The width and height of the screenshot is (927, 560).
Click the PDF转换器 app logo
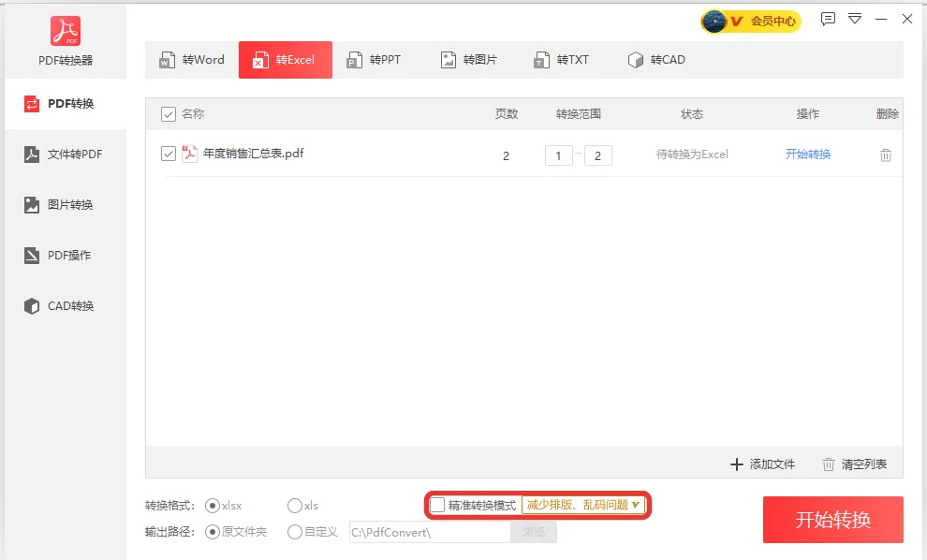[66, 31]
